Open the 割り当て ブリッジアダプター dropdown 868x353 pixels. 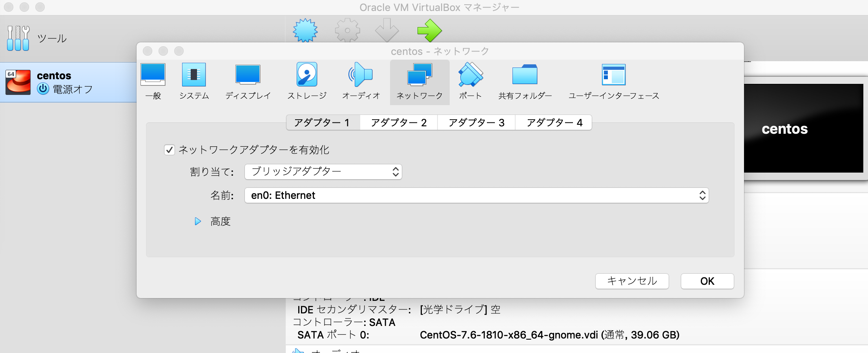pos(323,172)
